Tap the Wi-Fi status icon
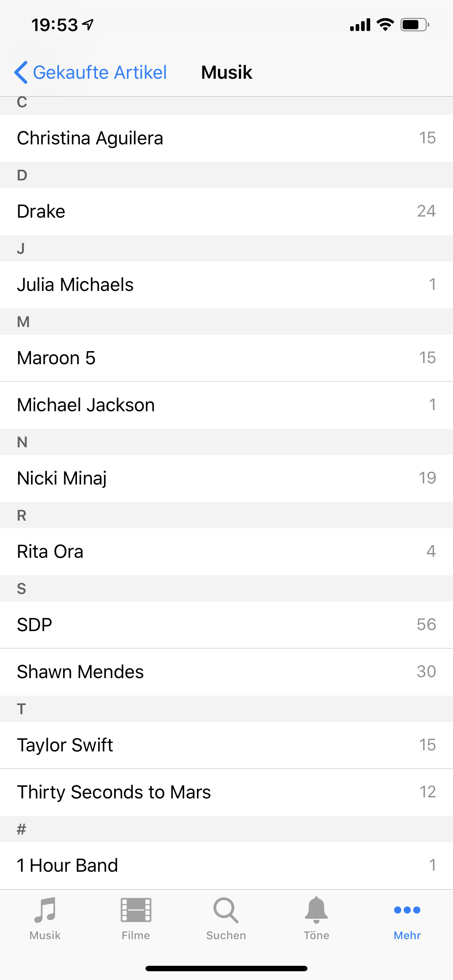This screenshot has height=980, width=453. coord(385,25)
